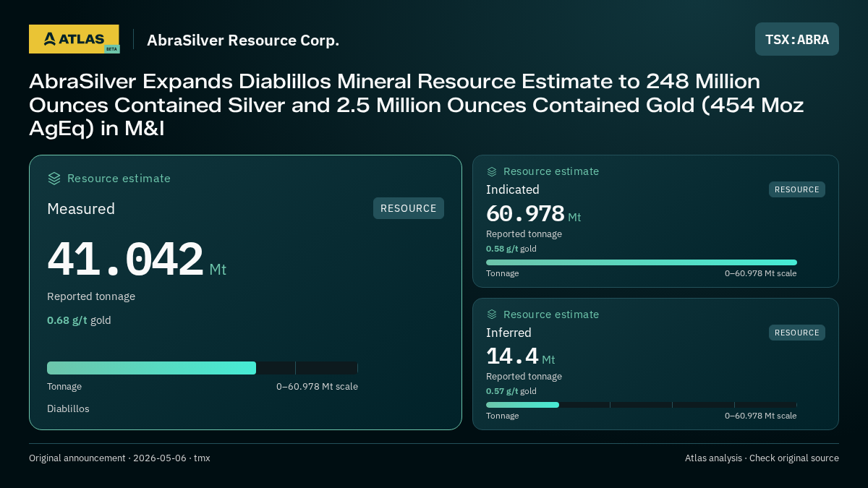This screenshot has height=488, width=868.
Task: Click the Atlas analysis disclaimer text
Action: (762, 458)
